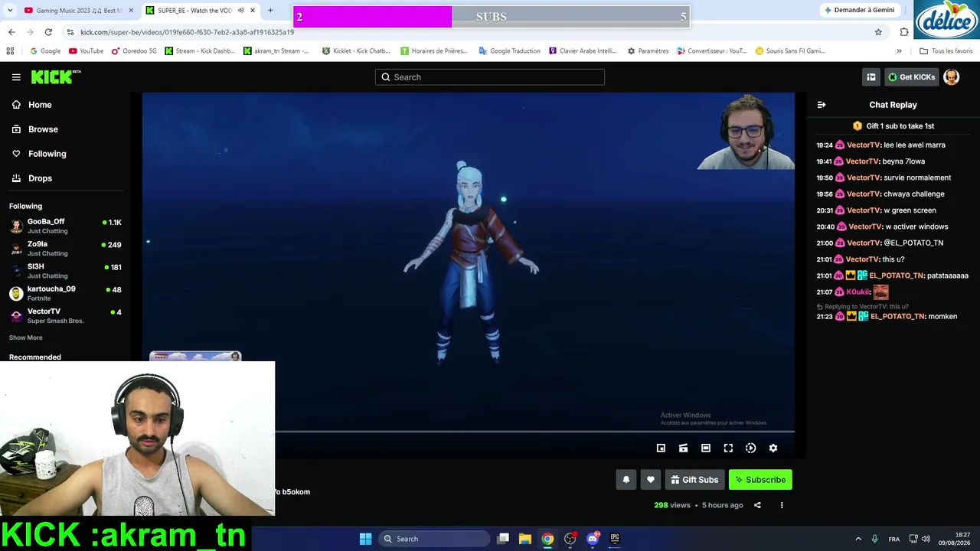Image resolution: width=980 pixels, height=551 pixels.
Task: Bookmark this page with the star icon
Action: point(878,32)
